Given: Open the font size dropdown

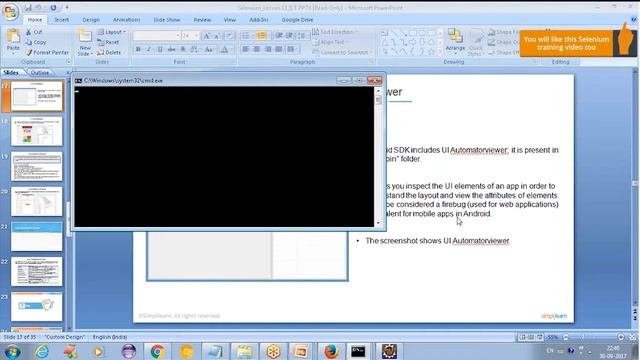Looking at the screenshot, I should pyautogui.click(x=196, y=36).
